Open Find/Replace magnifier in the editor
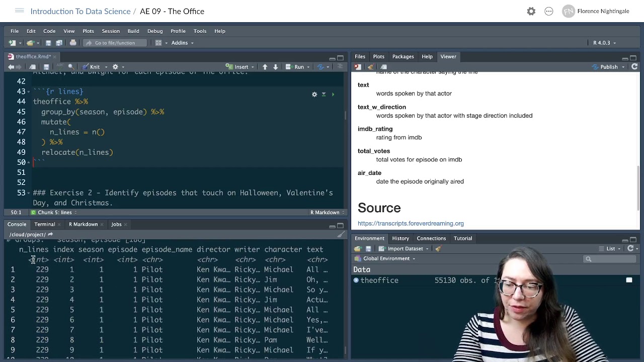Image resolution: width=644 pixels, height=362 pixels. 71,66
